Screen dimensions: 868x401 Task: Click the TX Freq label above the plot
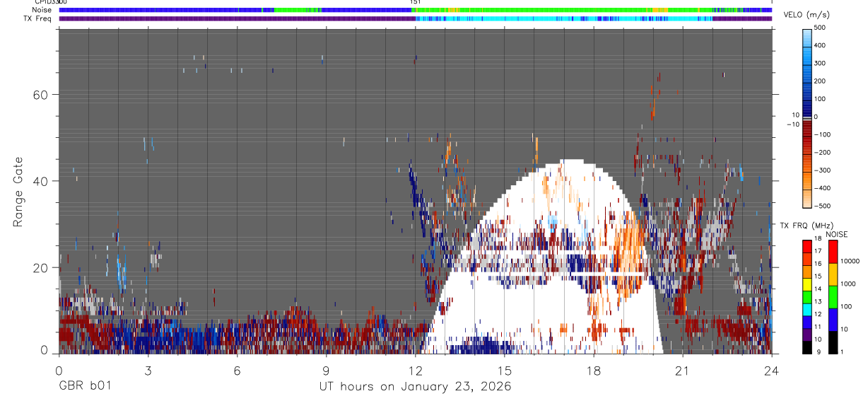(x=38, y=18)
